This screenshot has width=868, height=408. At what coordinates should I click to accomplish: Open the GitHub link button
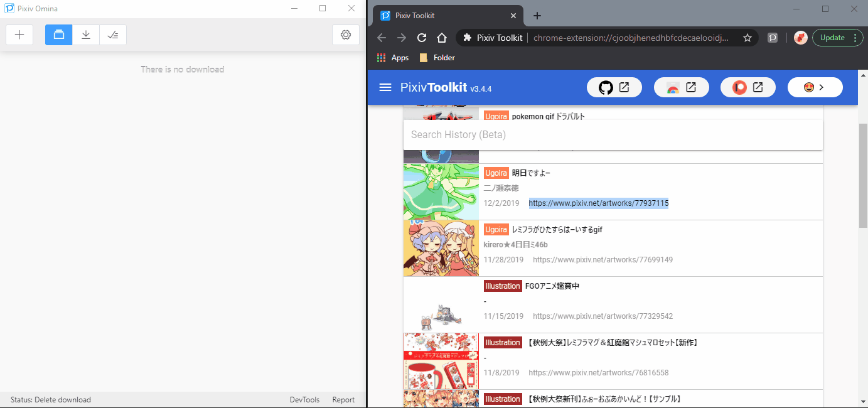[614, 87]
